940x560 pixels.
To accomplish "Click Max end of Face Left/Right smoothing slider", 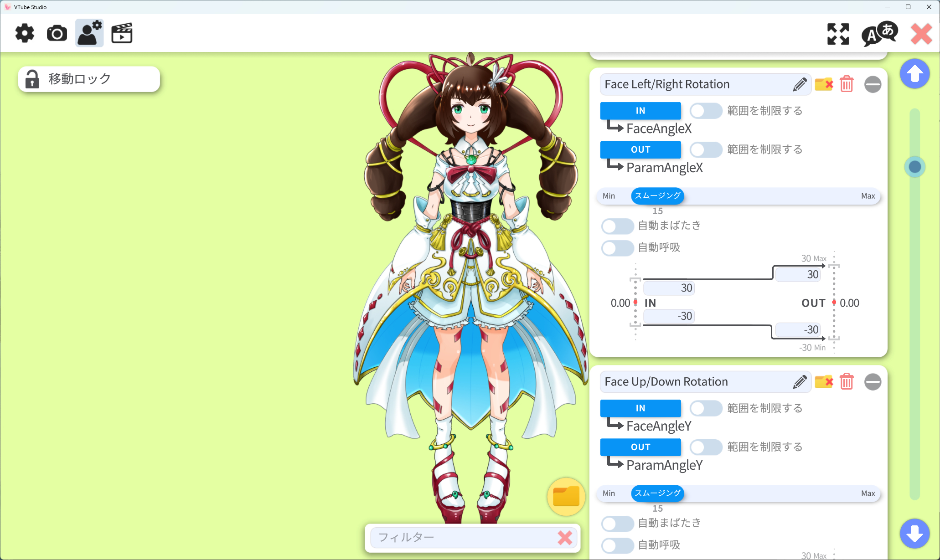I will pyautogui.click(x=868, y=196).
